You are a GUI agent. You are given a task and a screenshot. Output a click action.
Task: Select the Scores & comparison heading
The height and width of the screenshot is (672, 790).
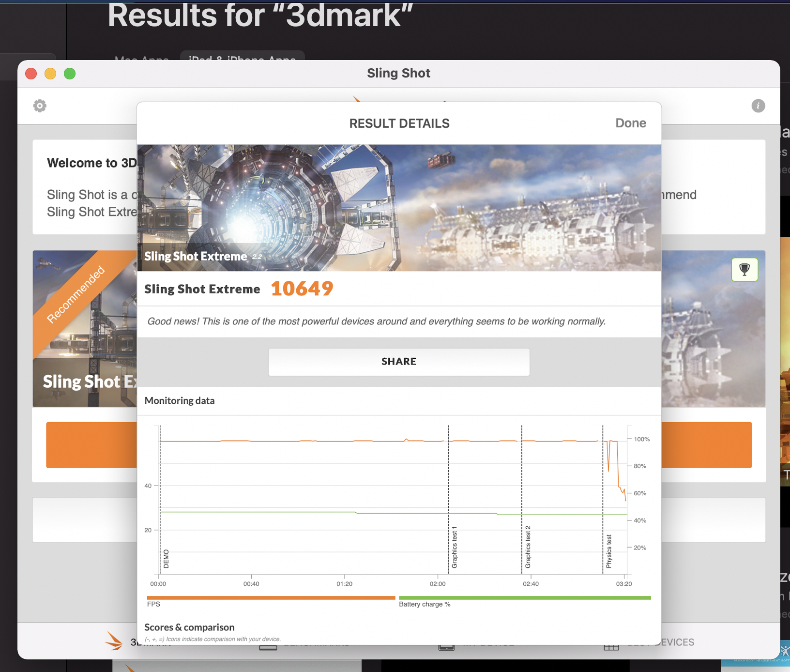[189, 627]
